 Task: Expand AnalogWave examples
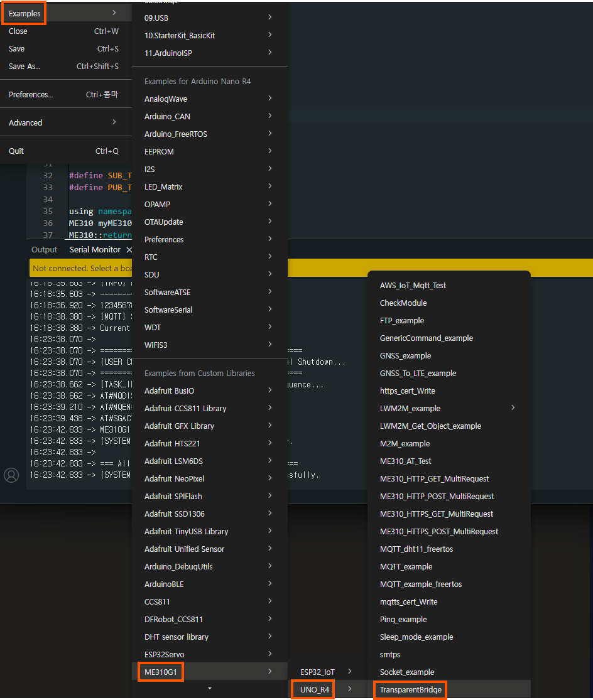coord(209,99)
